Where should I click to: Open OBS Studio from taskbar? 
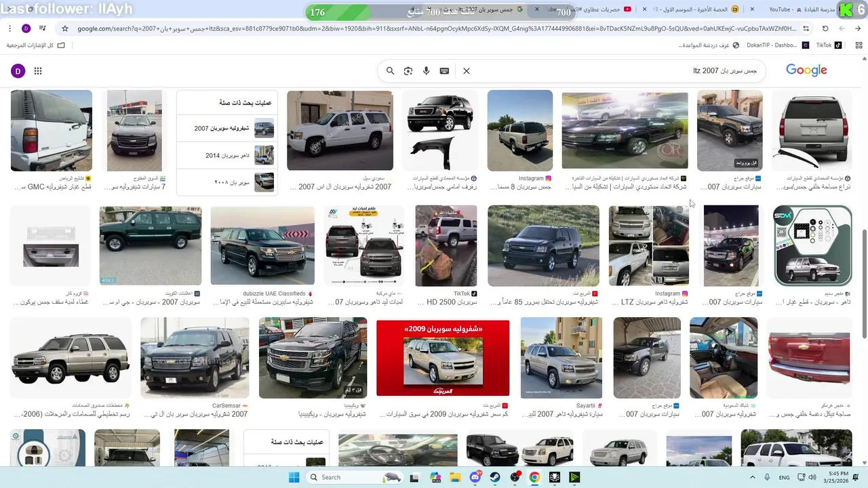pos(515,477)
